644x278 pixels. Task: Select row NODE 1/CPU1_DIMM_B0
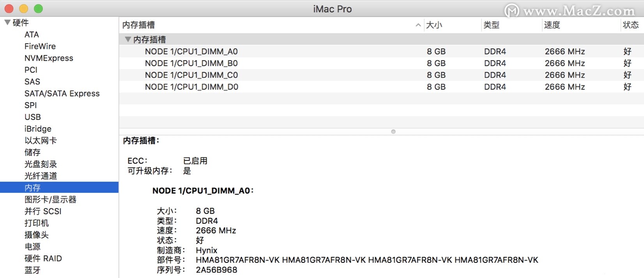tap(381, 63)
